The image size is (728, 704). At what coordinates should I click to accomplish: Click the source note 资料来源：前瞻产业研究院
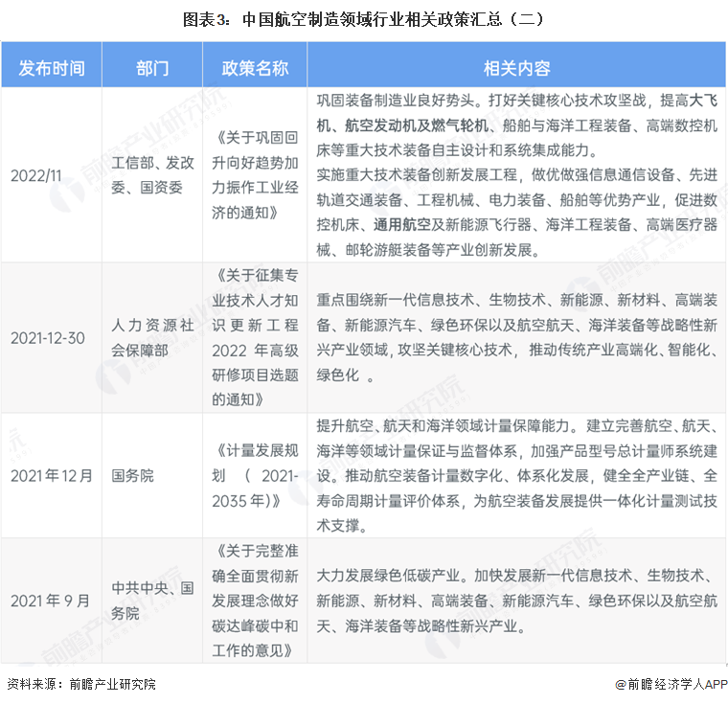[x=81, y=684]
